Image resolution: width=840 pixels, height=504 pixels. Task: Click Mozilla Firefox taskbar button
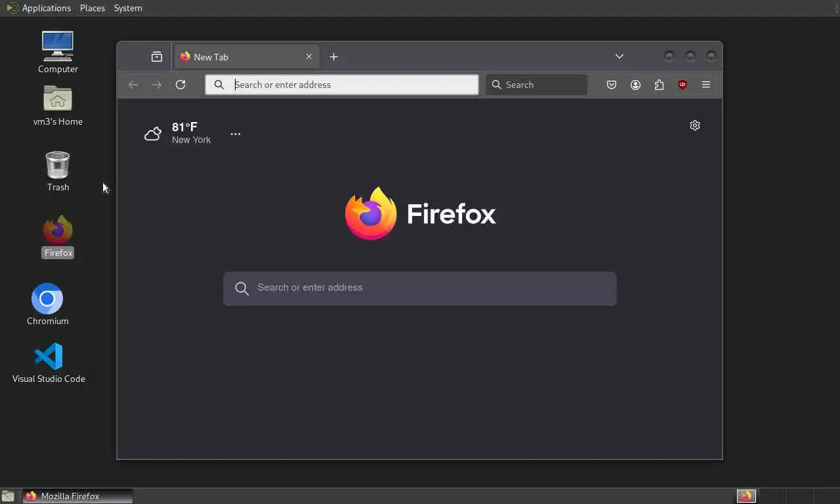pos(78,496)
